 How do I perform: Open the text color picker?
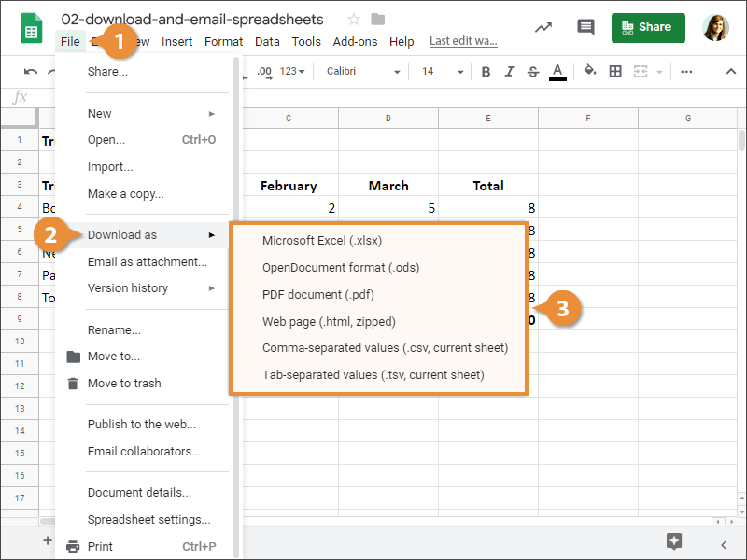click(x=557, y=71)
